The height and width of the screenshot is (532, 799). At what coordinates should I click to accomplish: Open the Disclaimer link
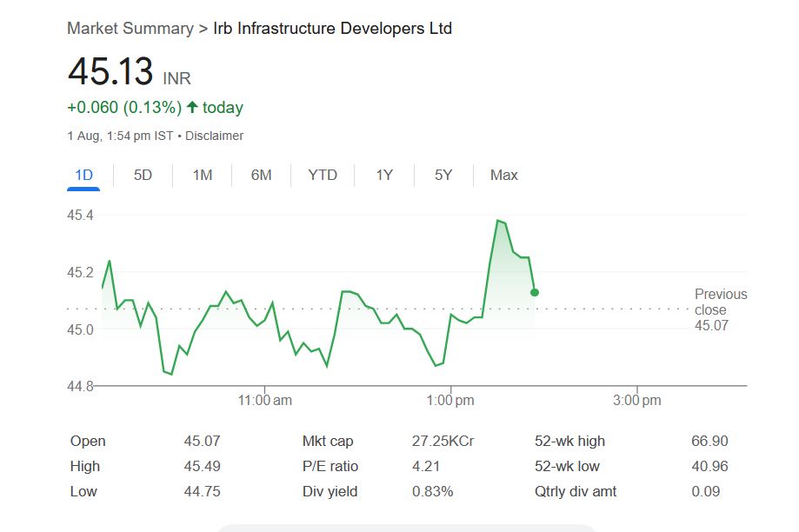pyautogui.click(x=214, y=136)
